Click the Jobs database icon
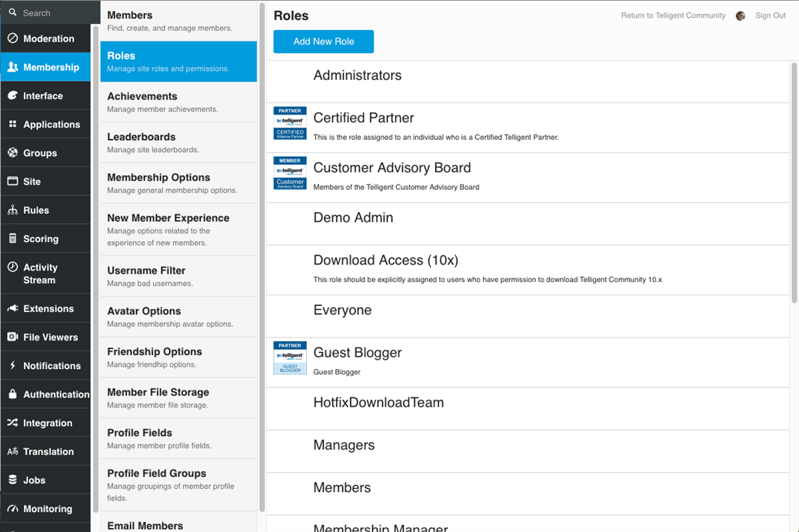 pos(13,480)
